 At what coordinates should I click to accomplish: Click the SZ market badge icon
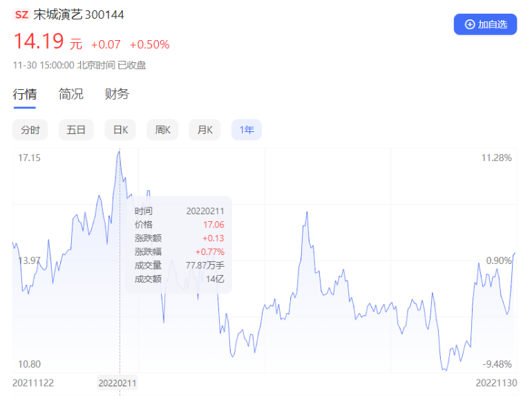point(21,15)
